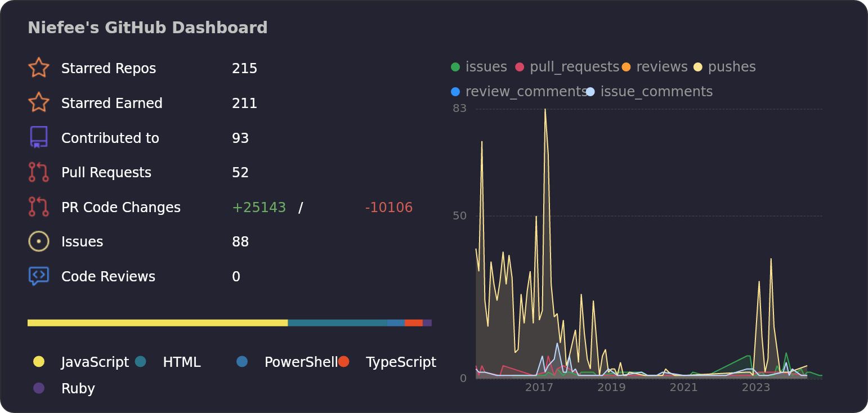
Task: Click the TypeScript language label
Action: (401, 362)
